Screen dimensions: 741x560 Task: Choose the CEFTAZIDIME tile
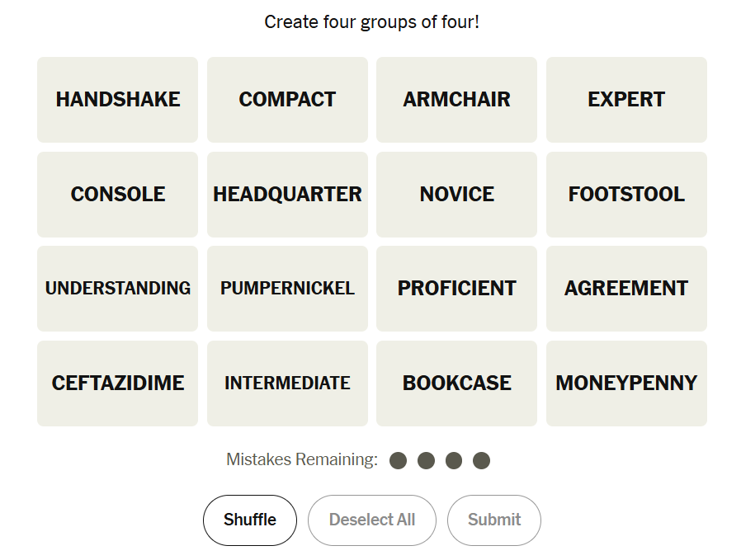tap(118, 384)
